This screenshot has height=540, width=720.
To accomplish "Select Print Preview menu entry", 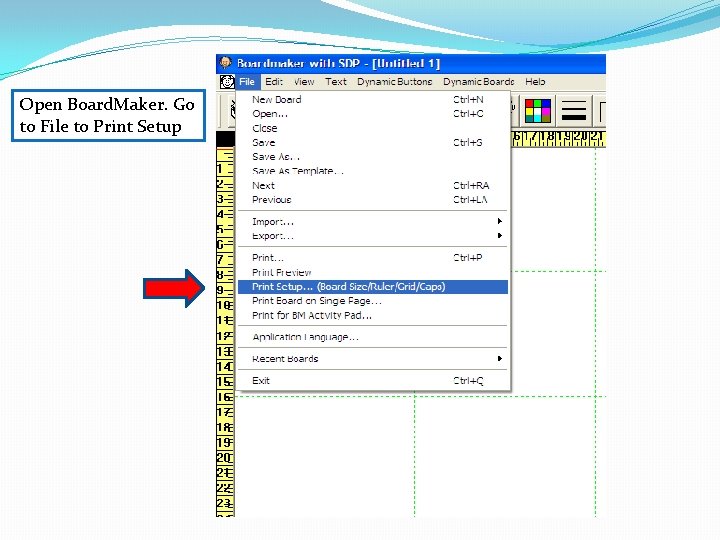I will click(372, 272).
